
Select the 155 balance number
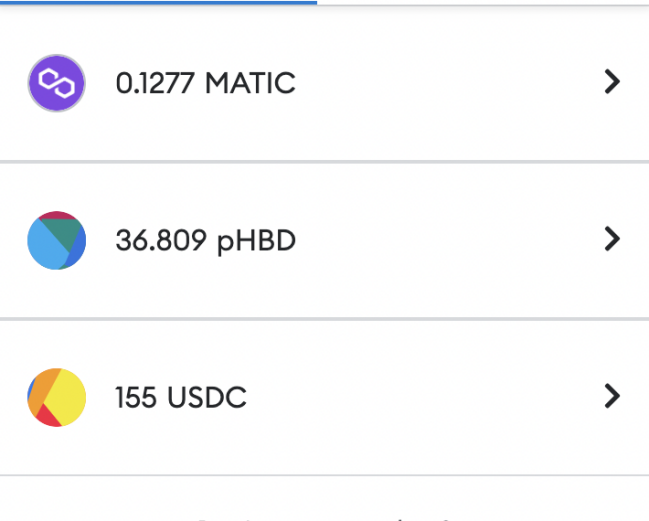coord(136,397)
